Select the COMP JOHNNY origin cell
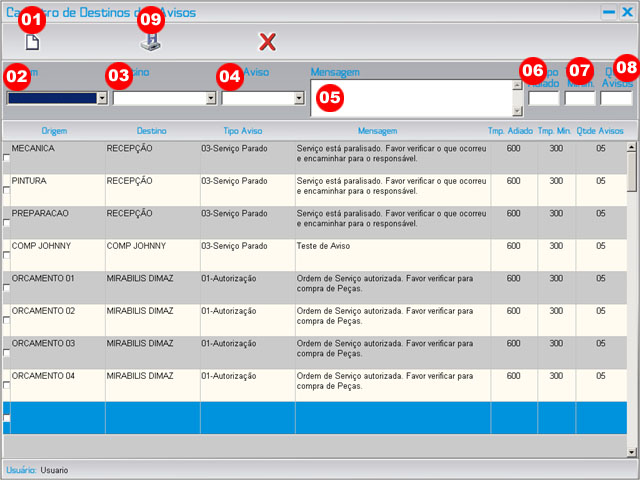 click(54, 244)
